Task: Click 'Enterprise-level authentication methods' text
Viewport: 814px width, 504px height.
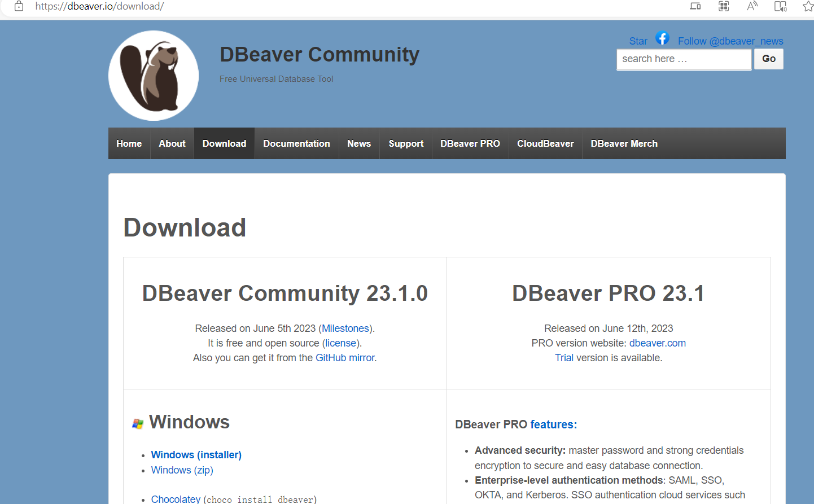Action: tap(569, 480)
